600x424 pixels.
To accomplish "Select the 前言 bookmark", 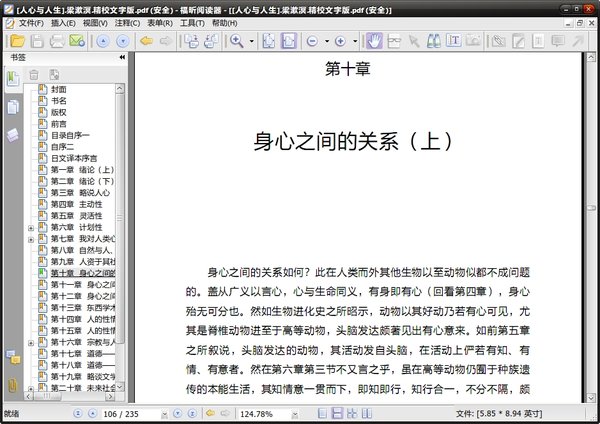I will 59,124.
